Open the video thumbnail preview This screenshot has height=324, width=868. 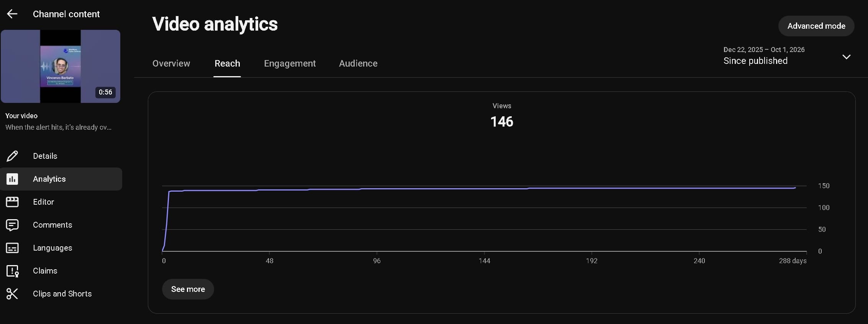(x=61, y=66)
